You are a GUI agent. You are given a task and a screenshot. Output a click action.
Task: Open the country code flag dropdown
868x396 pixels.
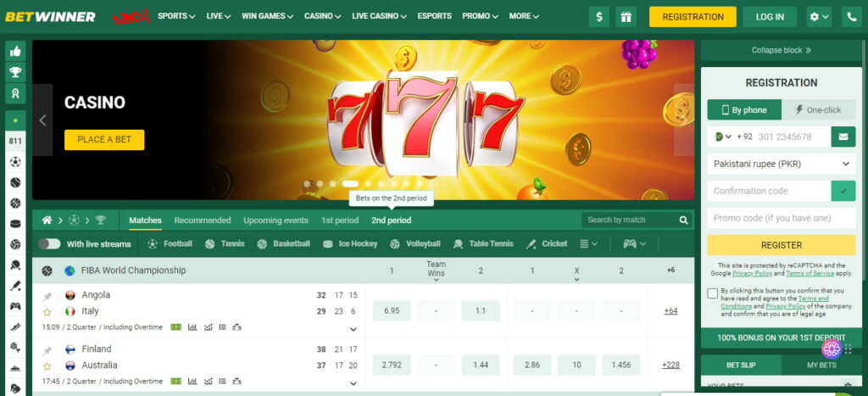tap(723, 137)
